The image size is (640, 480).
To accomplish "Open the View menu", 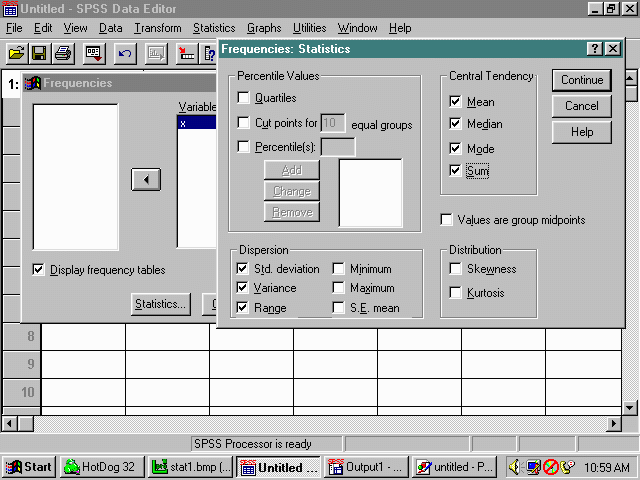I will click(x=76, y=28).
